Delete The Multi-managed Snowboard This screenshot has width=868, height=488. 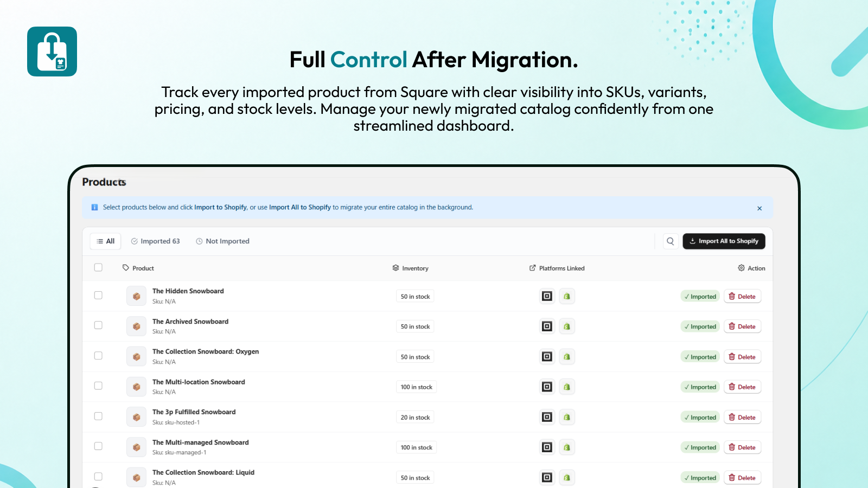[x=742, y=447]
